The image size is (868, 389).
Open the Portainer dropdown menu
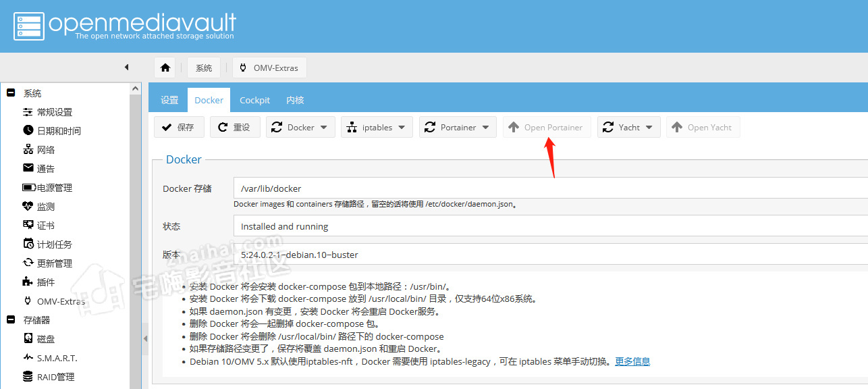click(458, 127)
